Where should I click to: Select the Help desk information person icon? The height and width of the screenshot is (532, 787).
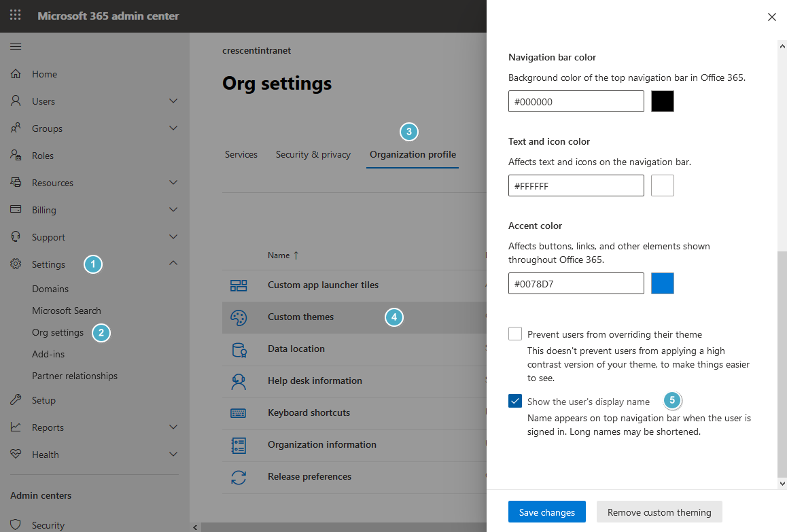tap(239, 381)
